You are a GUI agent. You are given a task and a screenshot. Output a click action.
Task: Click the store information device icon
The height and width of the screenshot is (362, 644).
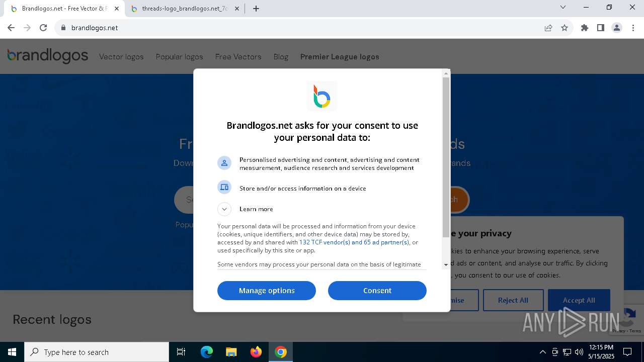224,188
